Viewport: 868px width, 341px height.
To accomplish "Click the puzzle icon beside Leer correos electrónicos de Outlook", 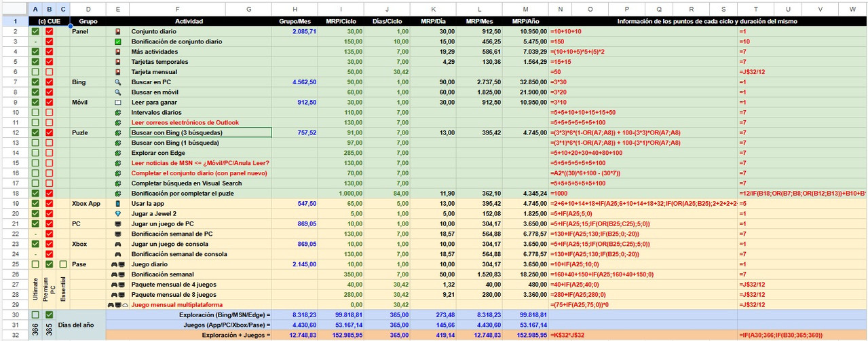I will click(x=117, y=122).
